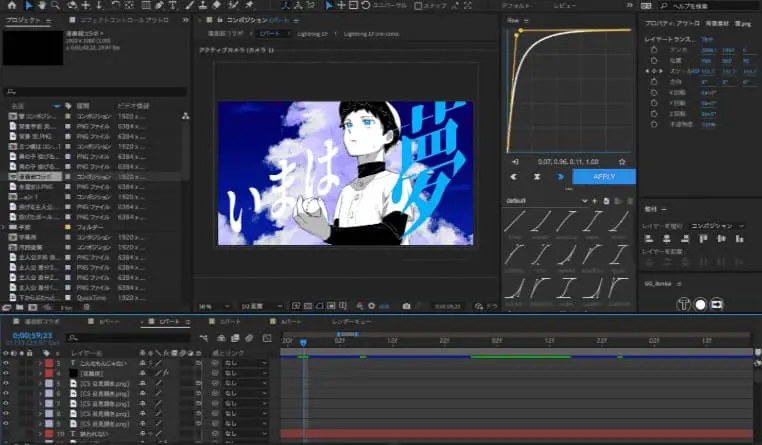Select the Pen tool

pyautogui.click(x=159, y=5)
